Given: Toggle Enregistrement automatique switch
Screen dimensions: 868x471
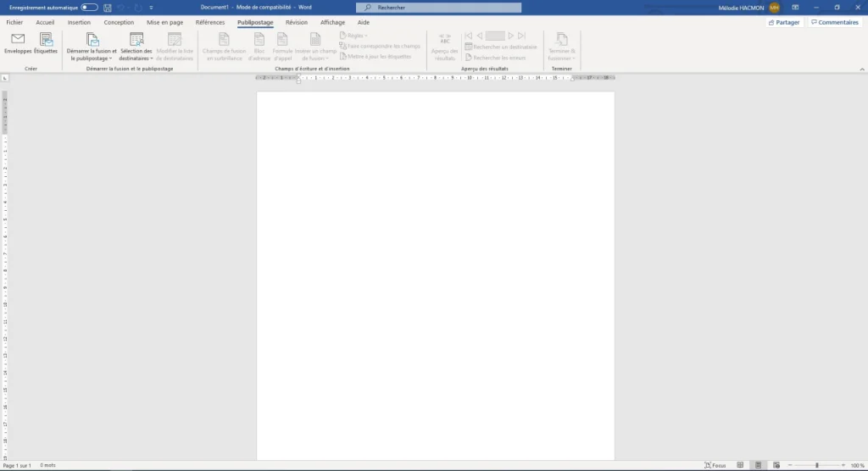Looking at the screenshot, I should 89,8.
